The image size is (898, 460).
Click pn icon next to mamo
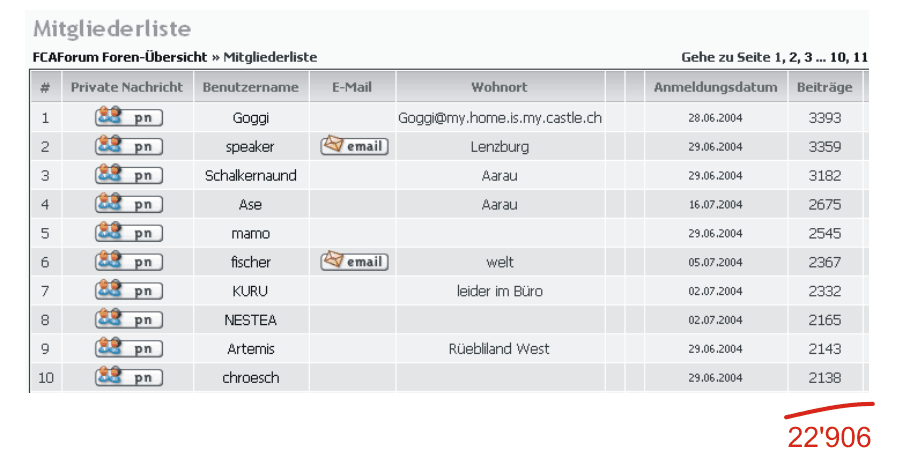tap(129, 233)
